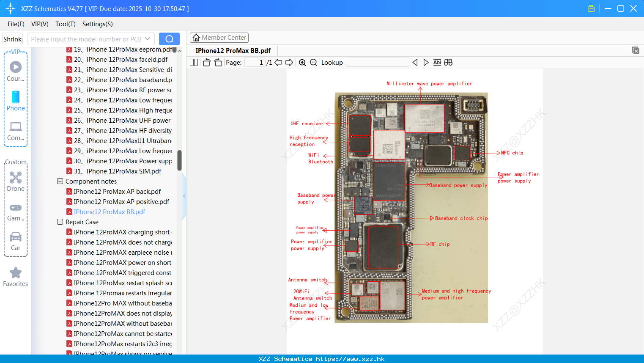The width and height of the screenshot is (644, 363).
Task: Open IPhone12ProMax cannot be started case
Action: coord(119,334)
